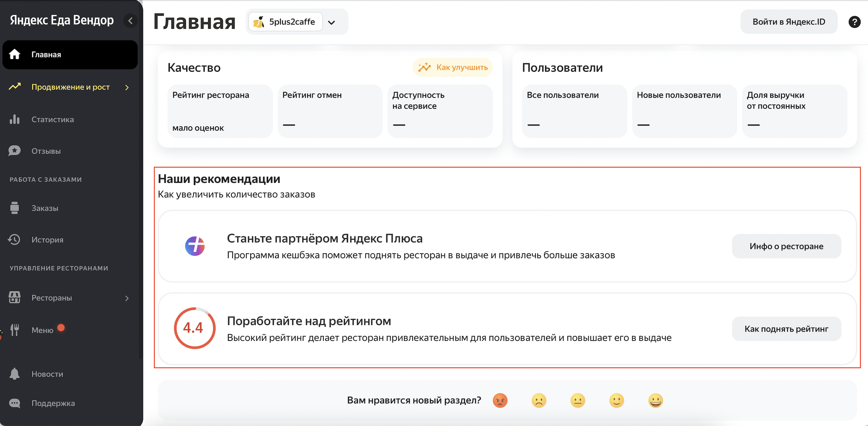Open the Доступность на сервисе card
Image resolution: width=868 pixels, height=426 pixels.
click(x=440, y=111)
